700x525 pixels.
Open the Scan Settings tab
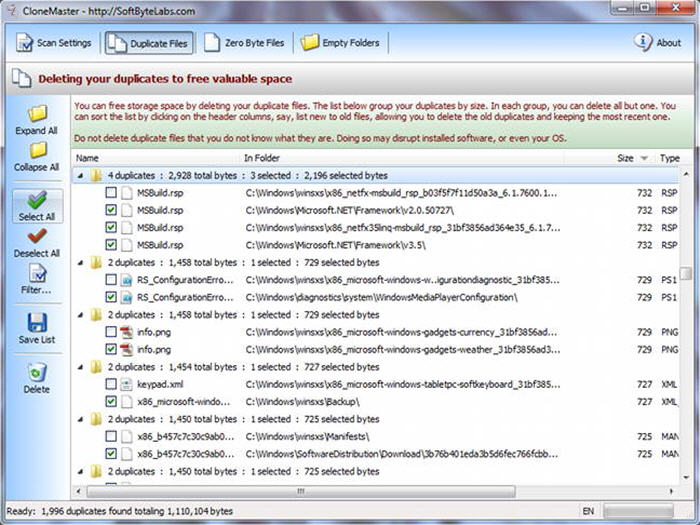coord(54,43)
